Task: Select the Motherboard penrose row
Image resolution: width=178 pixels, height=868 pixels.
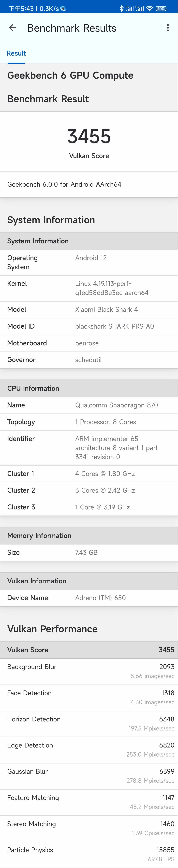Action: click(x=89, y=343)
